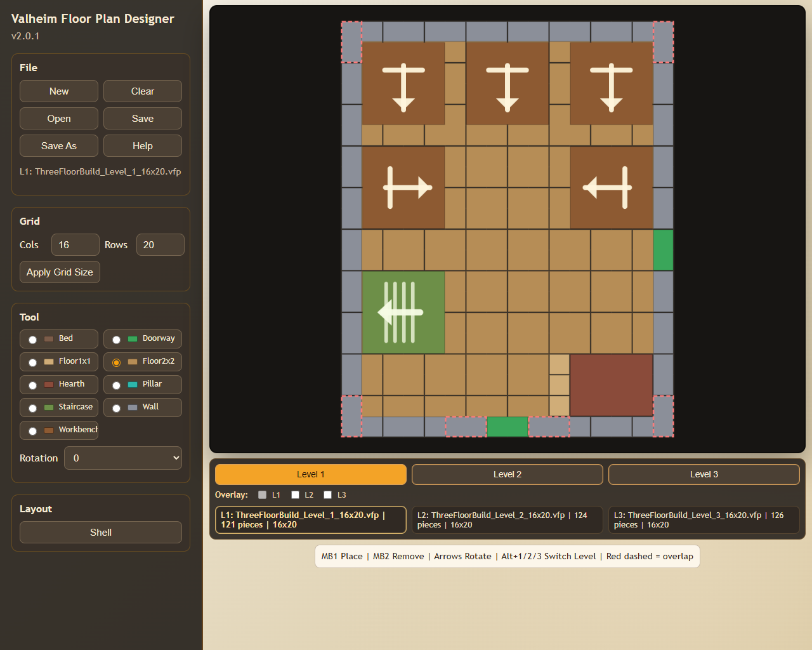The image size is (812, 650).
Task: Click the green doorway on the right wall
Action: (663, 250)
